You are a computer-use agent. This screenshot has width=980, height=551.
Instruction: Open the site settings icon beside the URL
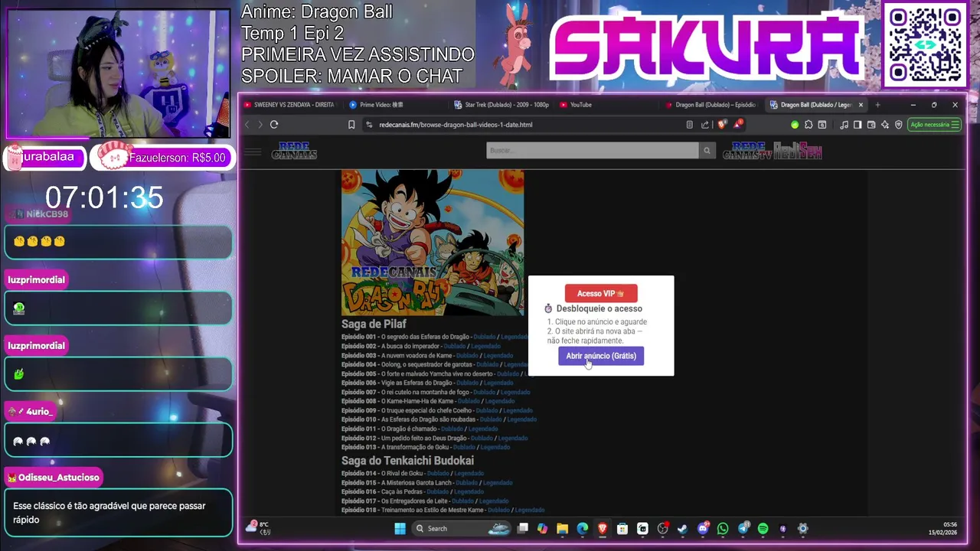[369, 125]
